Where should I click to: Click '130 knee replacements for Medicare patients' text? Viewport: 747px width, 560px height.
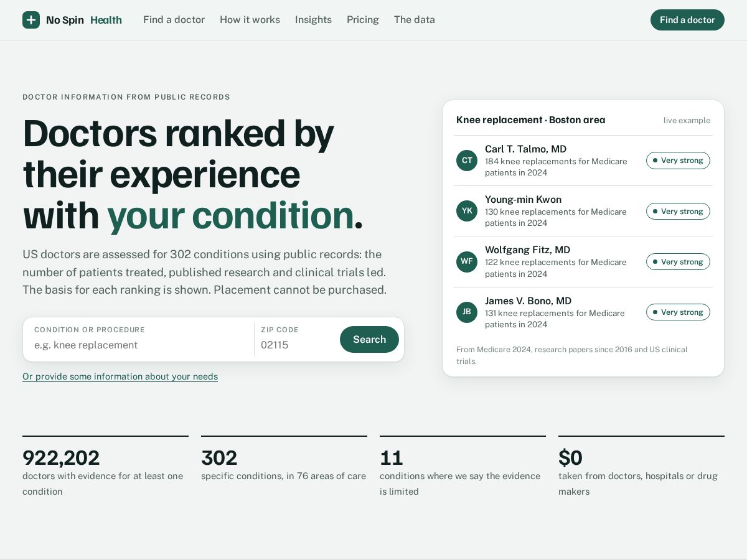click(556, 217)
